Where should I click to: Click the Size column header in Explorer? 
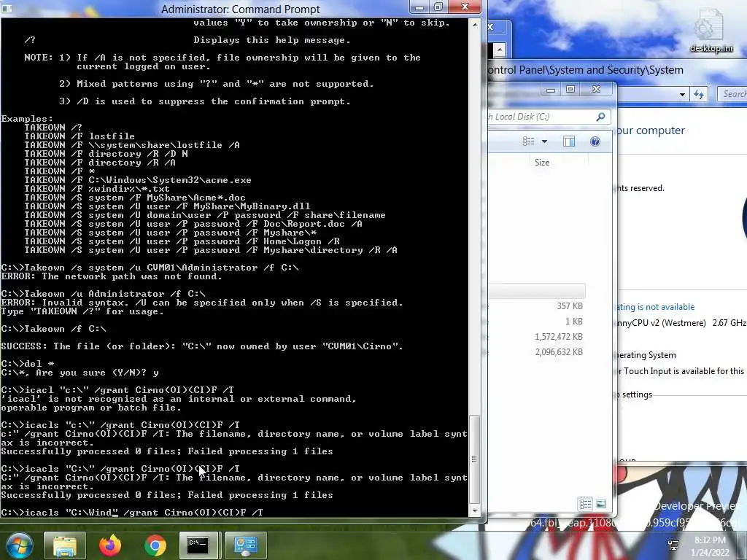542,163
